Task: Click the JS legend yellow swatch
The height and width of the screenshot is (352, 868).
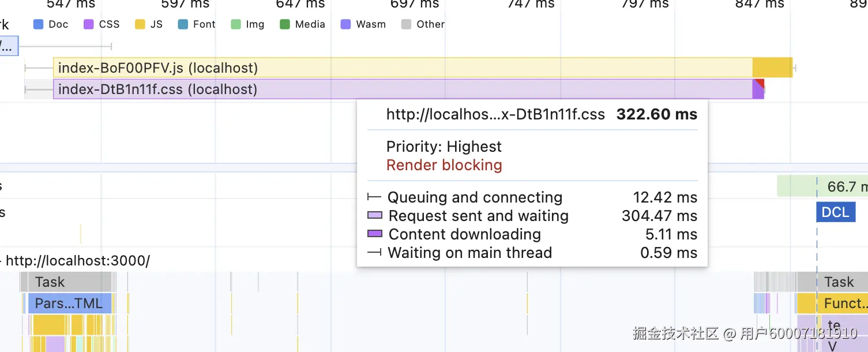Action: coord(140,24)
